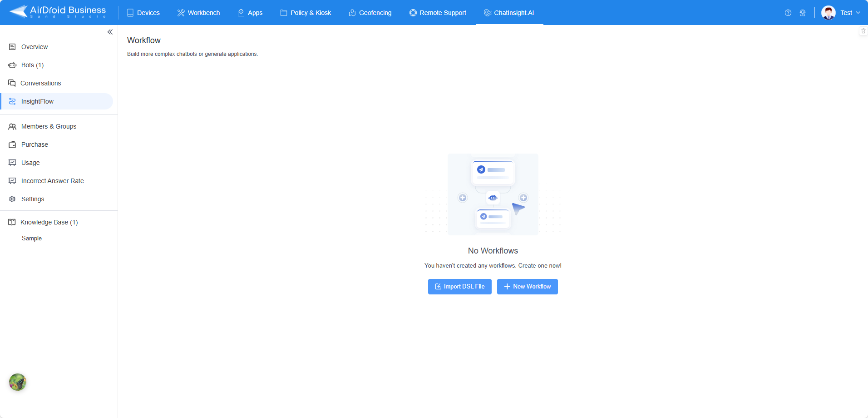This screenshot has width=868, height=418.
Task: Open Incorrect Answer Rate page
Action: [57, 181]
